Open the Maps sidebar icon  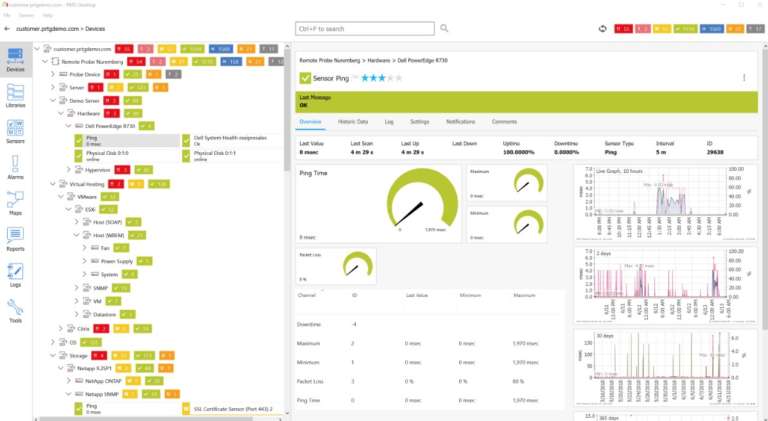point(15,203)
